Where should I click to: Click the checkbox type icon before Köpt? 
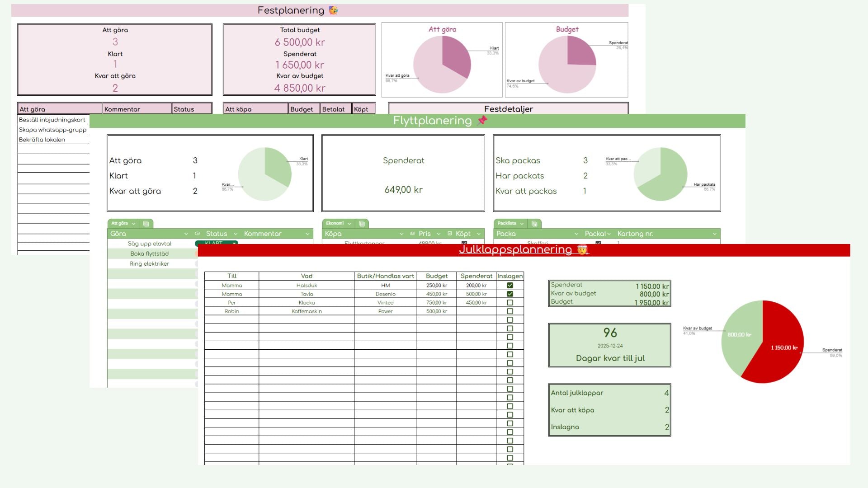pyautogui.click(x=449, y=234)
